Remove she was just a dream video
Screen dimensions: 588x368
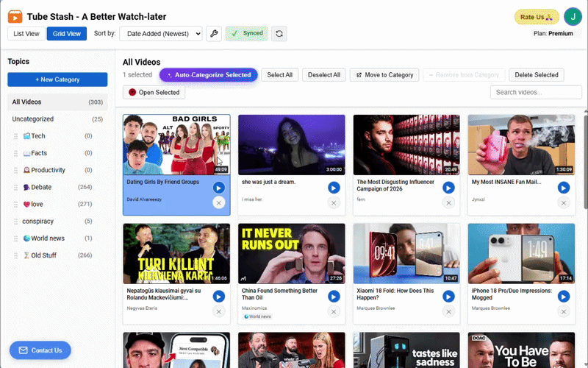(334, 203)
